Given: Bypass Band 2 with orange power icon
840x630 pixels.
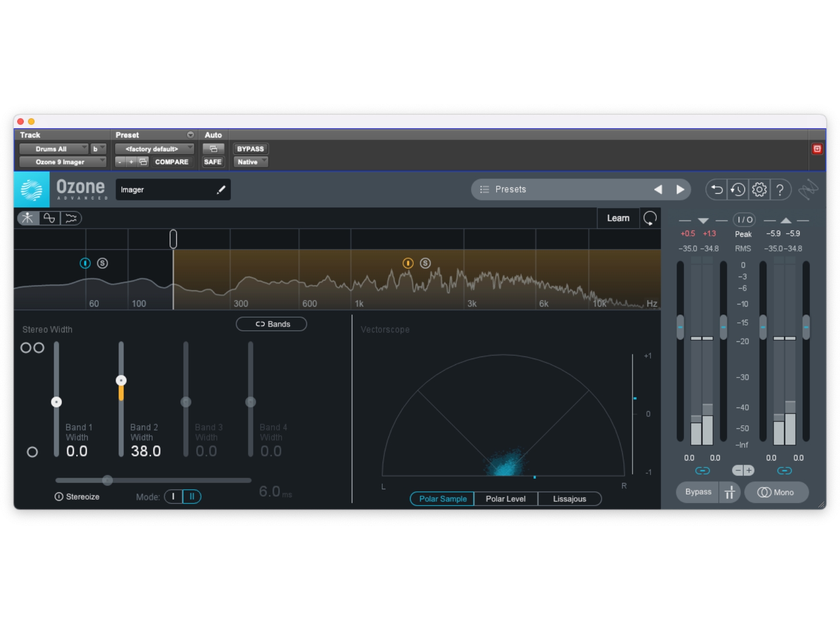Looking at the screenshot, I should pyautogui.click(x=408, y=263).
